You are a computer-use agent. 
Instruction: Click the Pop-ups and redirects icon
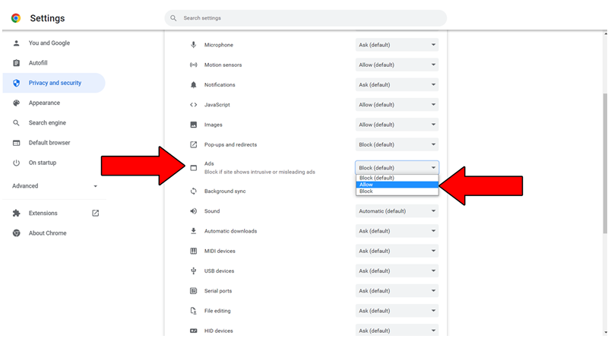(193, 144)
